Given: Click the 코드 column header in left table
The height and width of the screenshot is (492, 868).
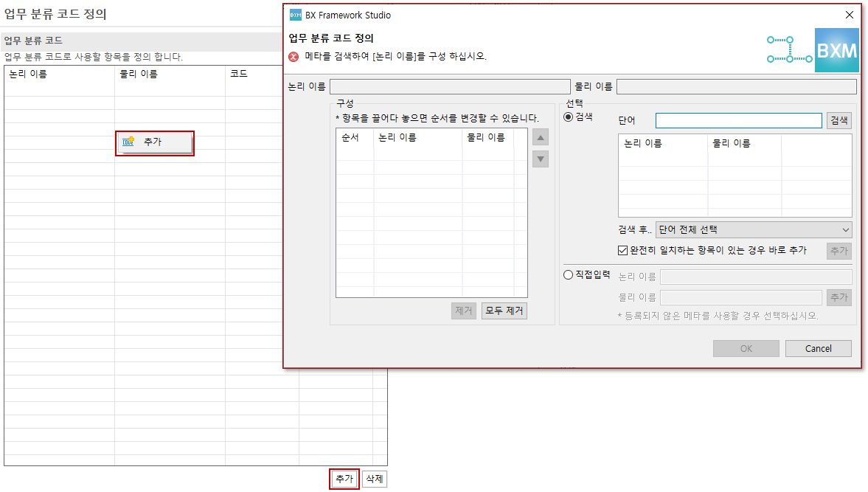Looking at the screenshot, I should (239, 74).
